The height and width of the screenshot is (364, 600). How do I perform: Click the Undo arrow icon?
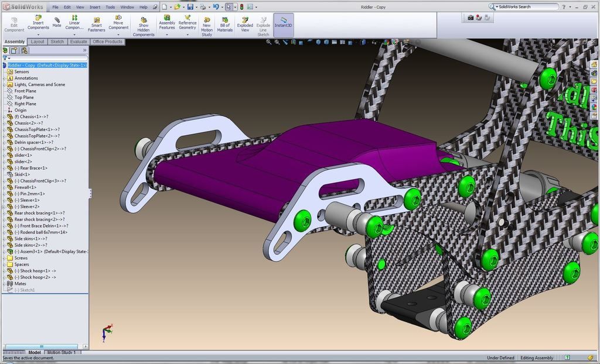click(216, 7)
